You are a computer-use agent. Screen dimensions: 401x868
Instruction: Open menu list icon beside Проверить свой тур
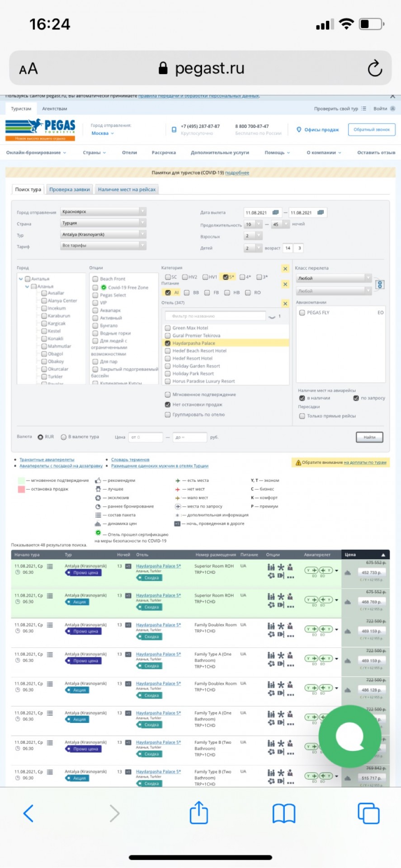[364, 108]
